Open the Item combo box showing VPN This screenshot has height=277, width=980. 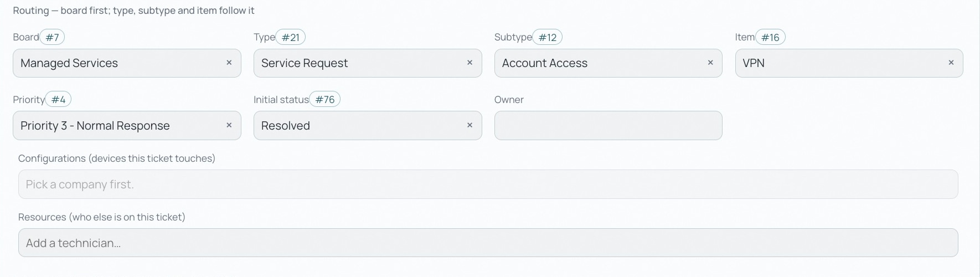click(x=849, y=63)
